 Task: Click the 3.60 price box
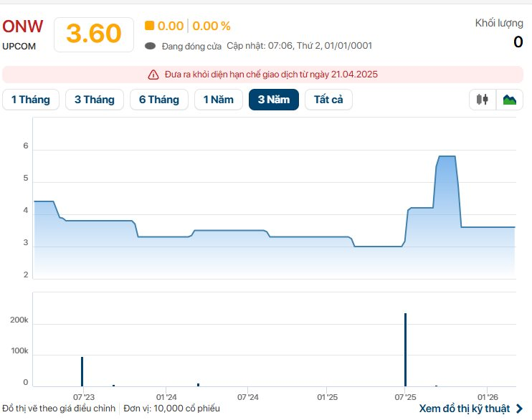click(x=94, y=34)
